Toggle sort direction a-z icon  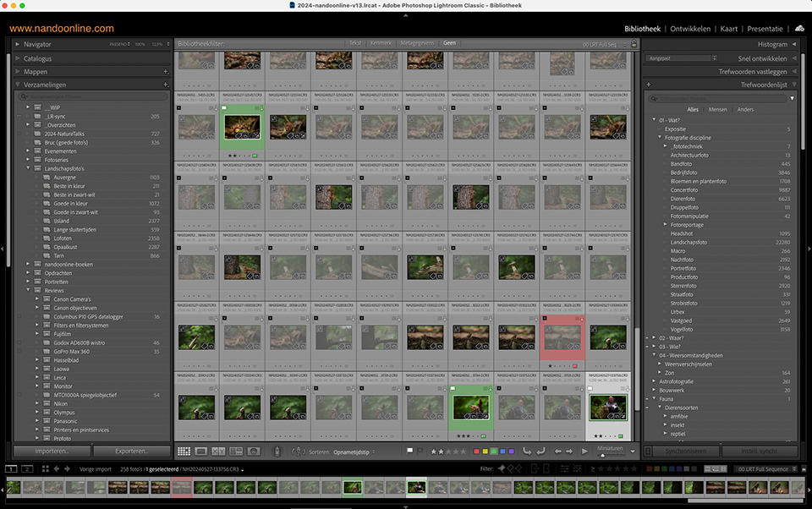coord(299,452)
